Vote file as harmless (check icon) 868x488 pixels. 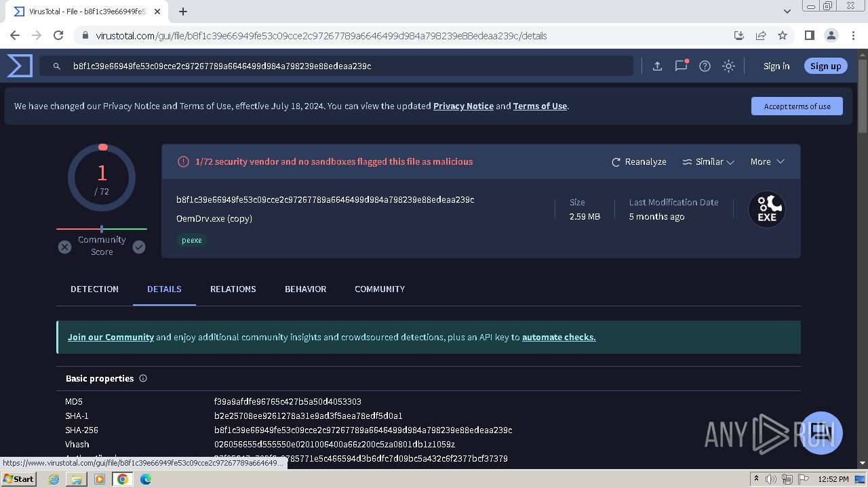coord(139,247)
